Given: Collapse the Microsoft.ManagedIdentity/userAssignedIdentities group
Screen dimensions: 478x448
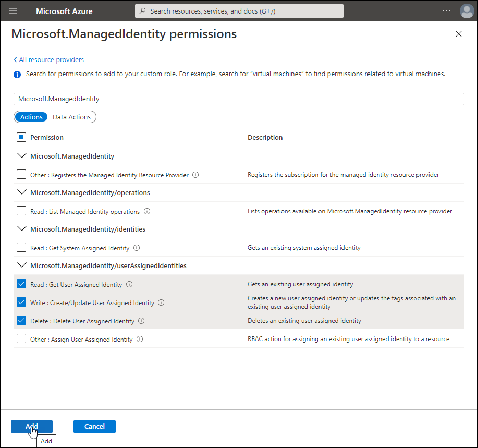Looking at the screenshot, I should (x=21, y=265).
